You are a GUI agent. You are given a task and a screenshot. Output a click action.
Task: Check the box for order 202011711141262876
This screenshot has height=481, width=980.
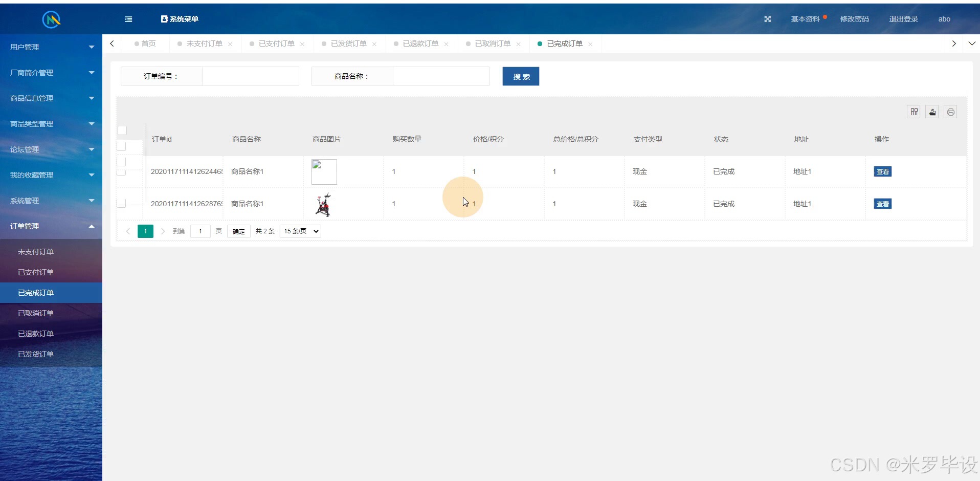121,203
